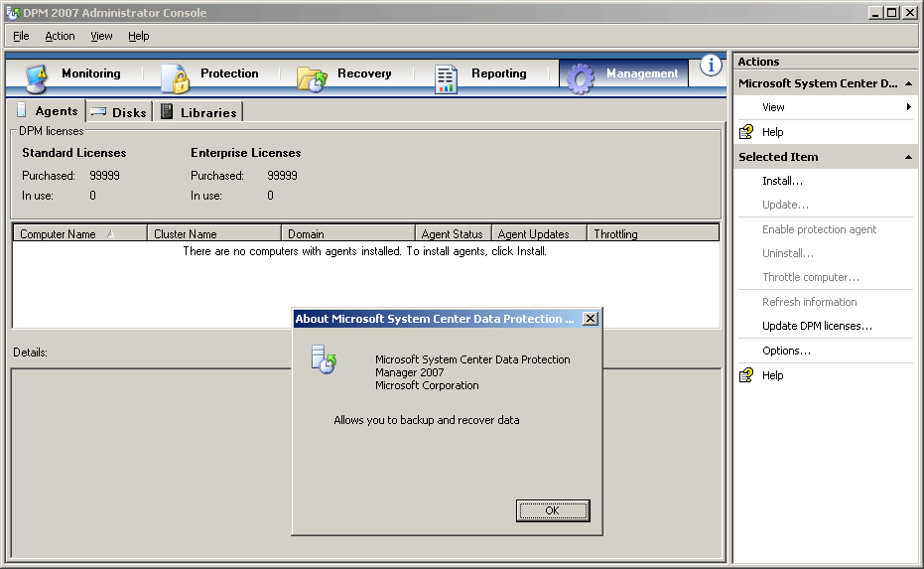Sort by Agent Updates column

(539, 233)
